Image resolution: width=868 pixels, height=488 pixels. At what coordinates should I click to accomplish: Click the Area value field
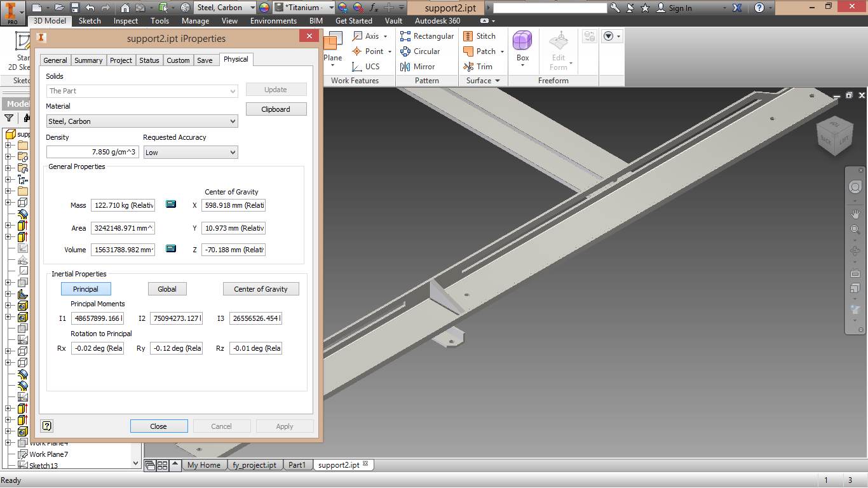[123, 228]
